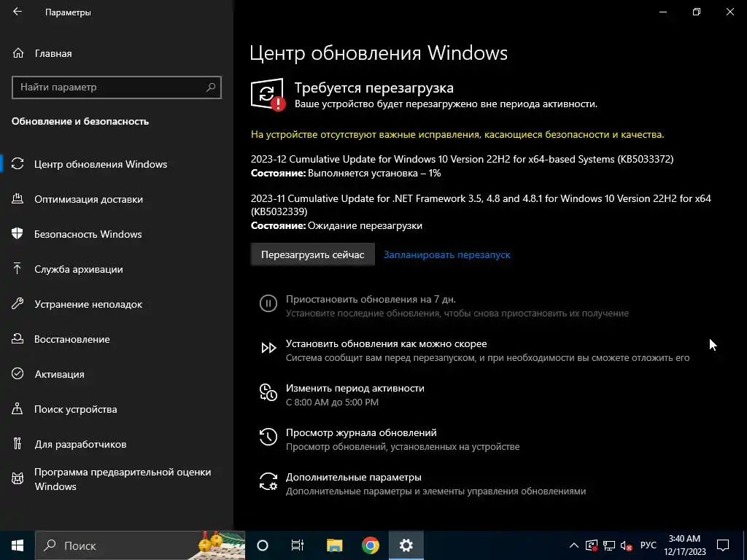The width and height of the screenshot is (747, 560).
Task: Click the update history clock icon
Action: click(x=268, y=437)
